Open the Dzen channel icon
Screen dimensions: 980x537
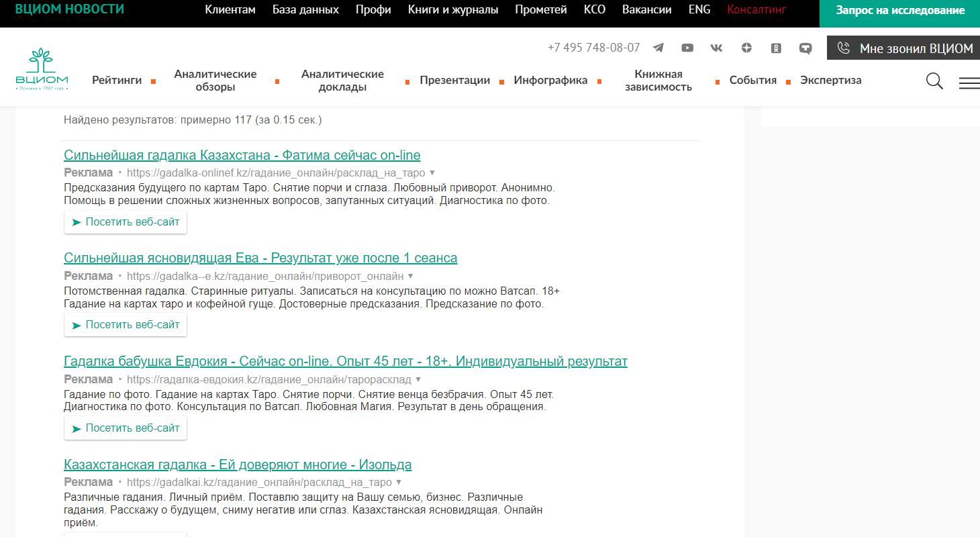tap(746, 48)
